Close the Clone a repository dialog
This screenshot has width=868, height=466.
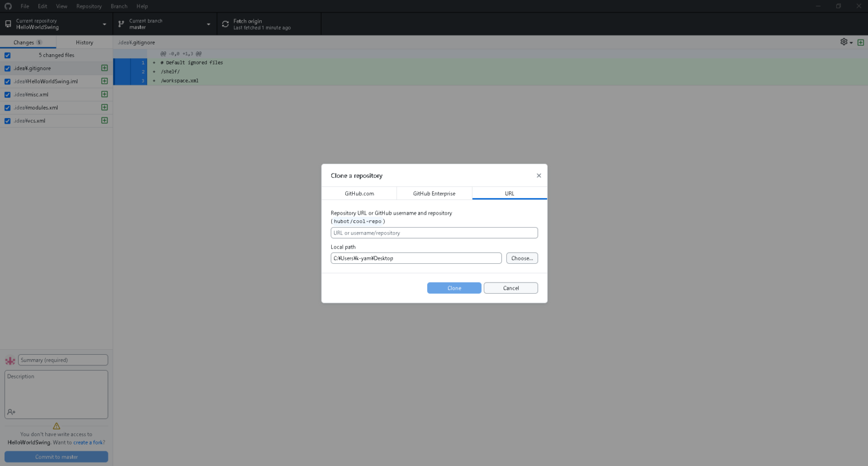539,176
